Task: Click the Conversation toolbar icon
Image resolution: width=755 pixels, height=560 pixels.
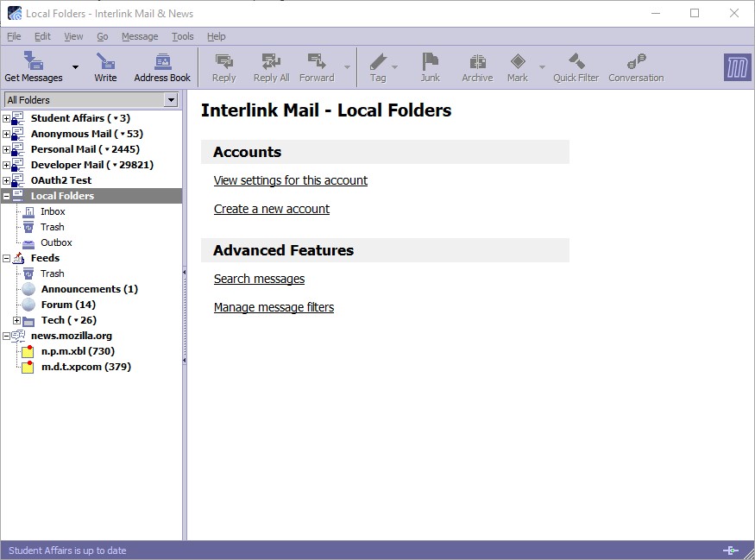Action: click(x=636, y=61)
